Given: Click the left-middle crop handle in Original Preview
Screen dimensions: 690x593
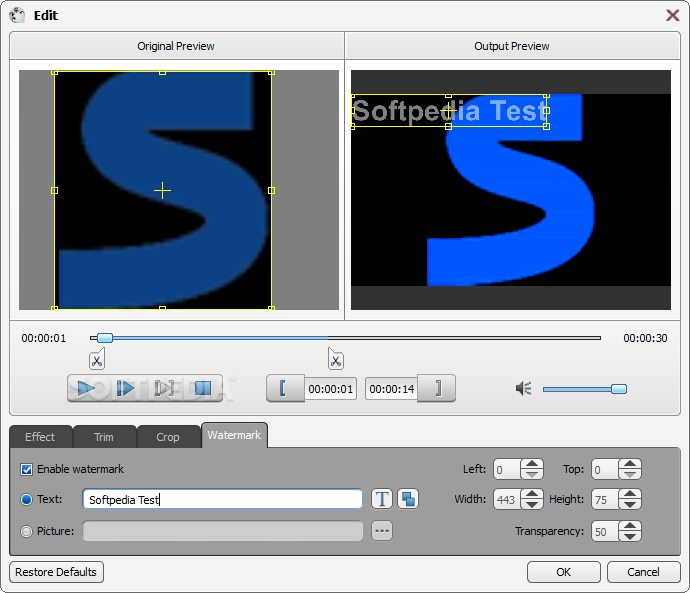Looking at the screenshot, I should click(55, 190).
